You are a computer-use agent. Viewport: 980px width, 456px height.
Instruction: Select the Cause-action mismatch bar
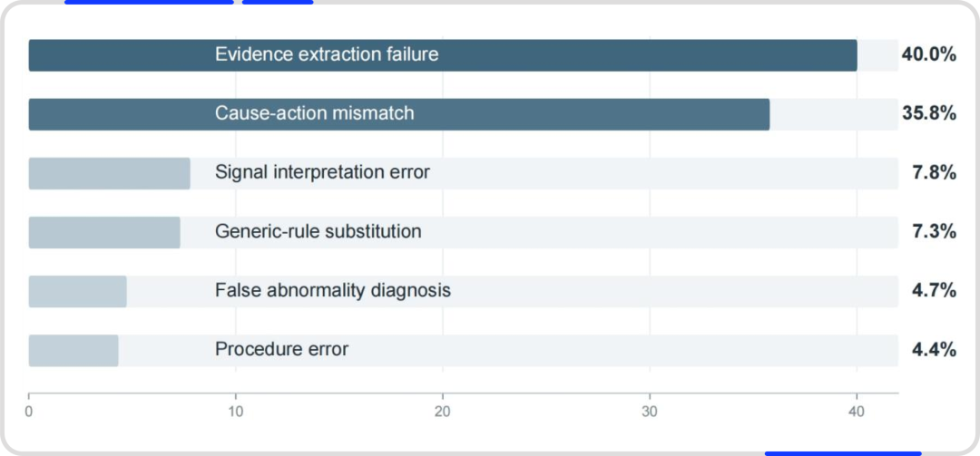(x=398, y=113)
